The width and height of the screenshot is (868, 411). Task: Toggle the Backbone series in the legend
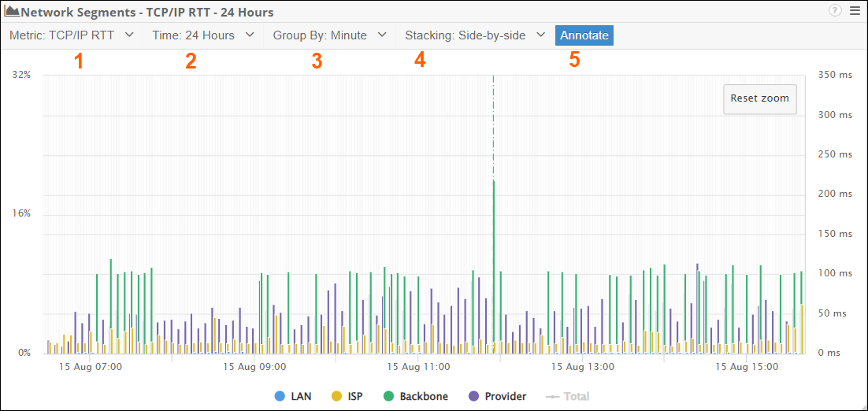coord(415,396)
